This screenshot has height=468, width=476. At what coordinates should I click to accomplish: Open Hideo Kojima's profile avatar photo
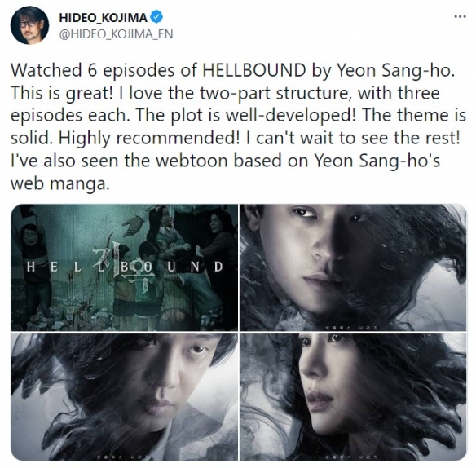29,25
